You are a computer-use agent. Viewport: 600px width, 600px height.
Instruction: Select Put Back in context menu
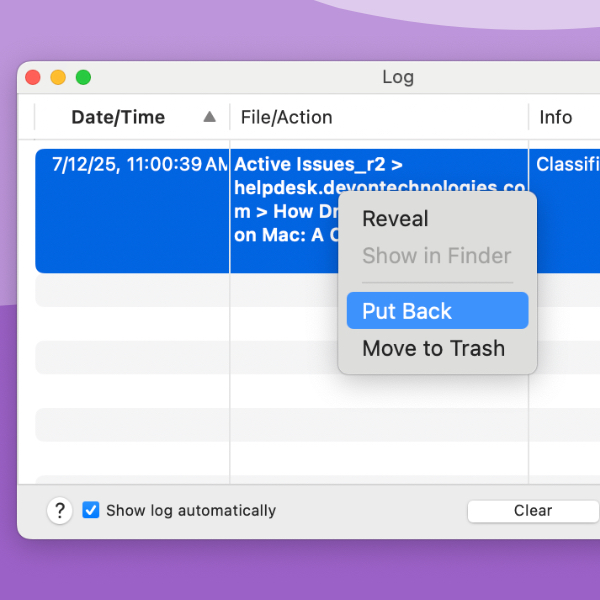(x=437, y=311)
